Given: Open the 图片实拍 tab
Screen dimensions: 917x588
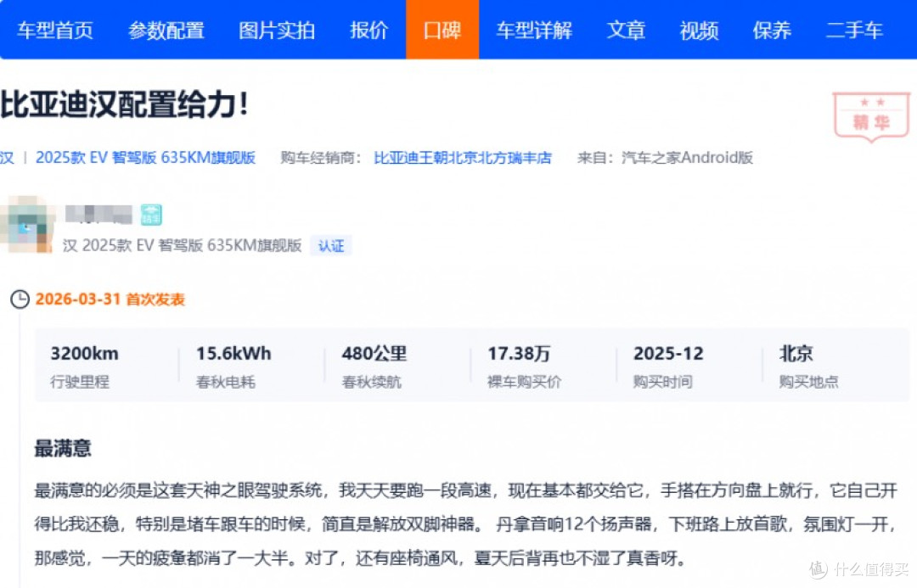Looking at the screenshot, I should coord(277,30).
